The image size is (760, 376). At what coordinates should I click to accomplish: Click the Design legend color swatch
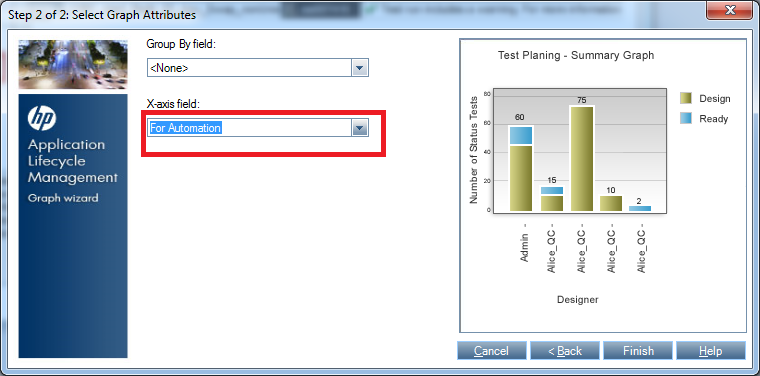[x=685, y=98]
